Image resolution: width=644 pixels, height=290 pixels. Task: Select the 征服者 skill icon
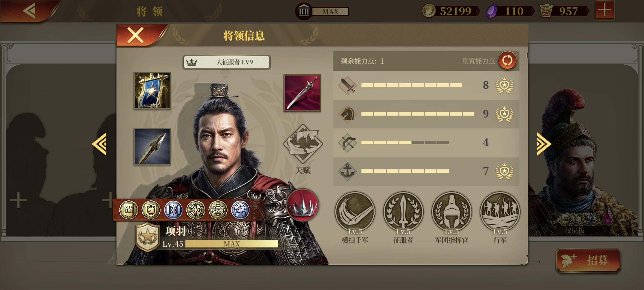coord(403,212)
